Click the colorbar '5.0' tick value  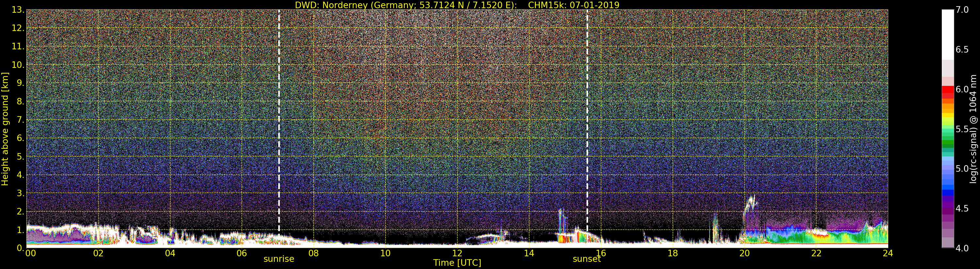pos(962,168)
